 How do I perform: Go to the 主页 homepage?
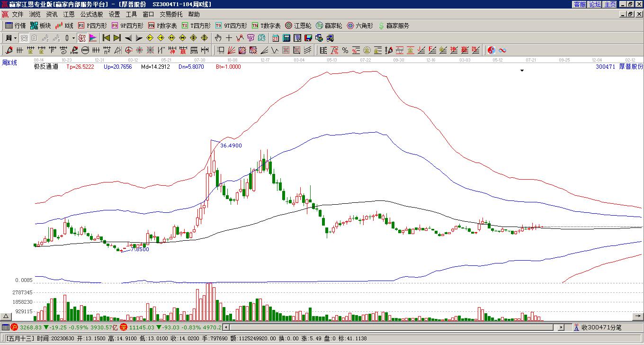(610, 4)
